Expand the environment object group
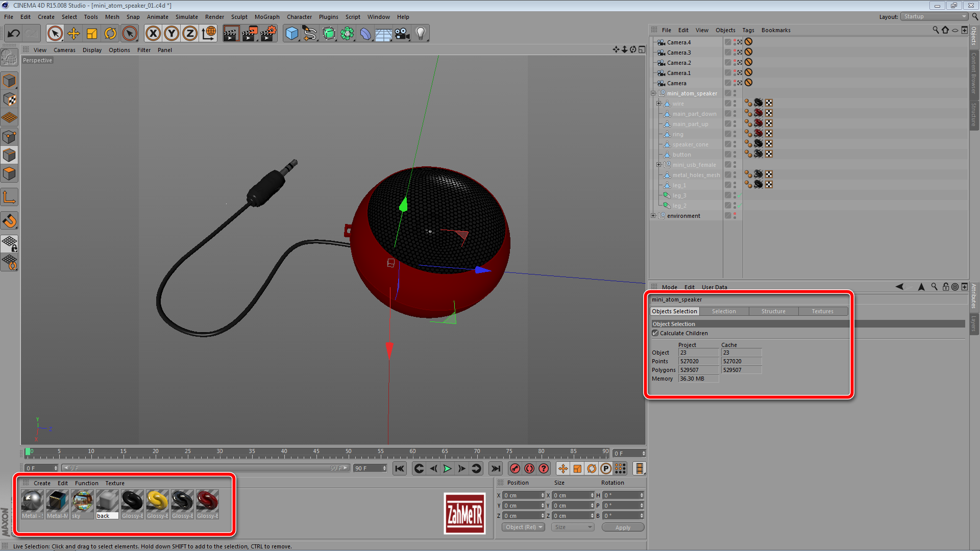 tap(653, 216)
